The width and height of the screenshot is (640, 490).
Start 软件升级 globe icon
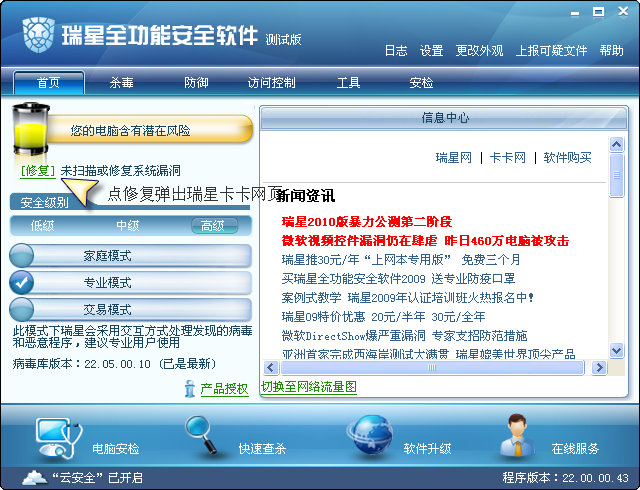point(371,435)
